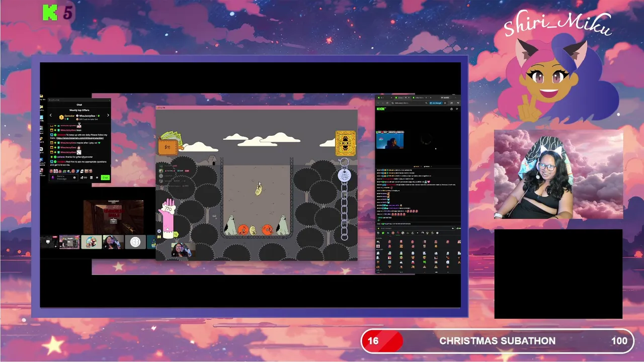644x362 pixels.
Task: Click the pink hand holding the 770 bone
Action: tap(168, 217)
